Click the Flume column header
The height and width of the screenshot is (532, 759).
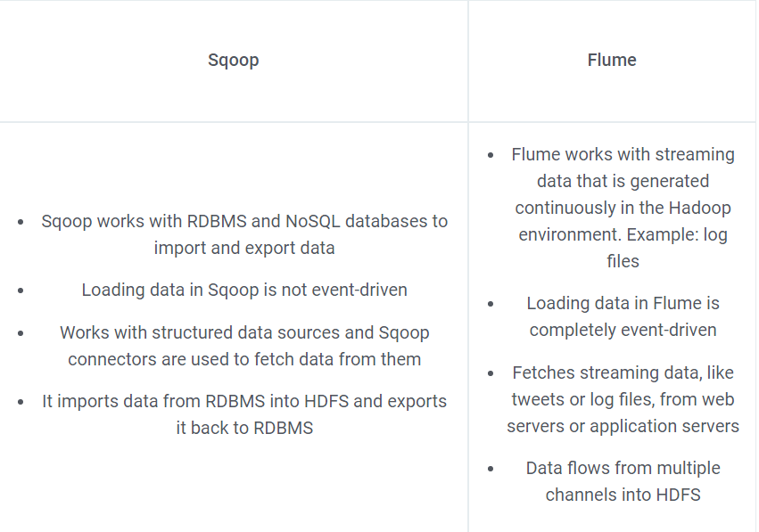tap(612, 61)
